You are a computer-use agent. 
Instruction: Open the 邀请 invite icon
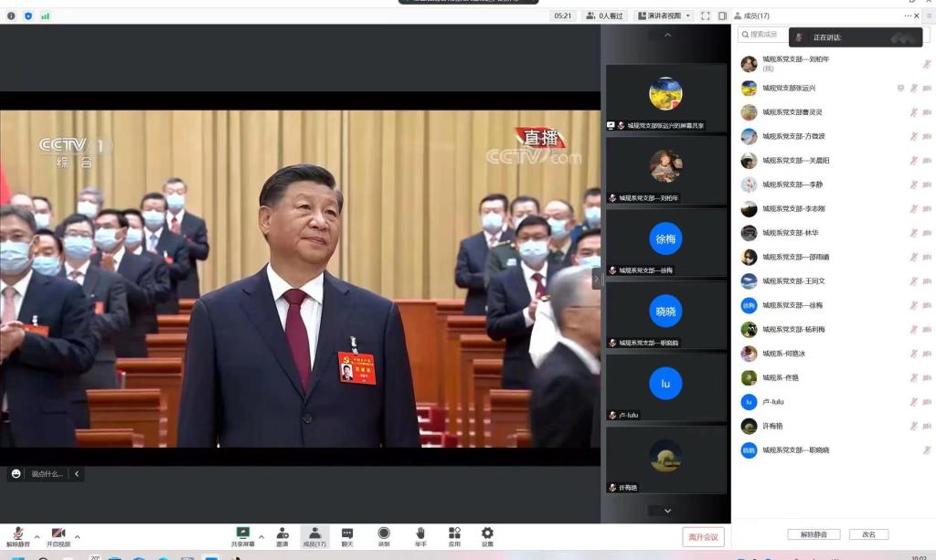[x=282, y=534]
